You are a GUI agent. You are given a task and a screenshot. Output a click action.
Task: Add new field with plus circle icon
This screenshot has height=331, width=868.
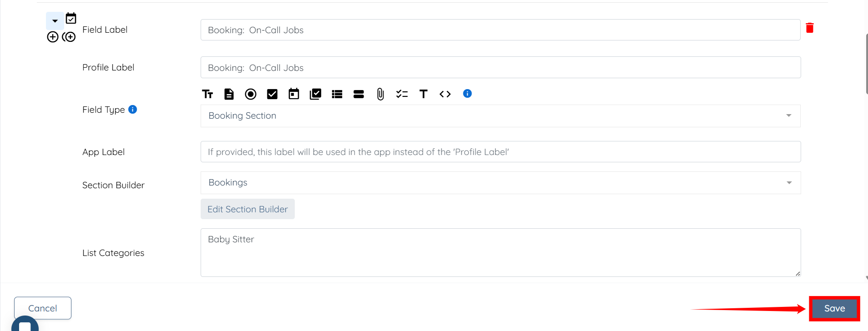(53, 37)
